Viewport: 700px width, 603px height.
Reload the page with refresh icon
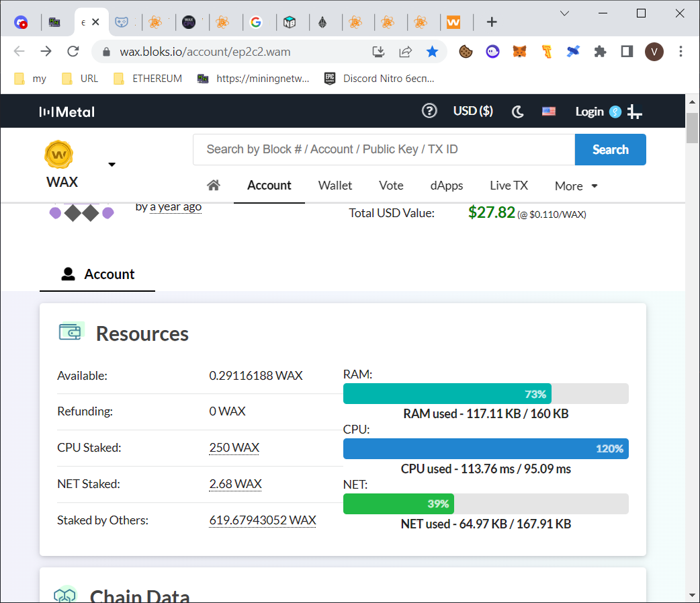tap(73, 52)
